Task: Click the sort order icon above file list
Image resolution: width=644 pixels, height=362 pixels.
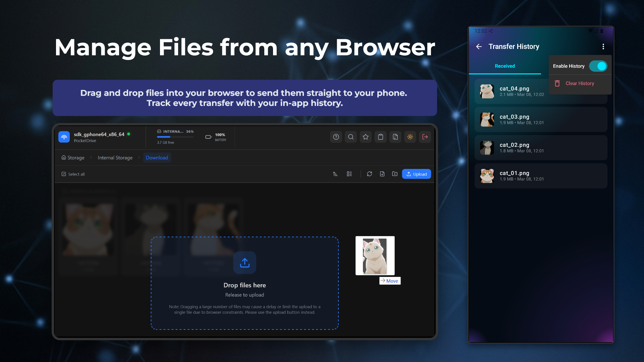Action: [335, 174]
